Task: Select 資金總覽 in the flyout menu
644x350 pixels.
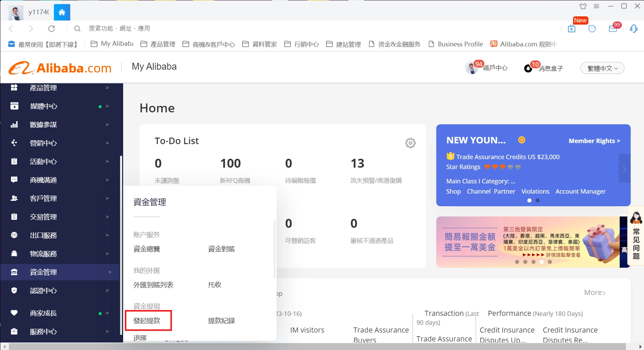Action: [147, 249]
